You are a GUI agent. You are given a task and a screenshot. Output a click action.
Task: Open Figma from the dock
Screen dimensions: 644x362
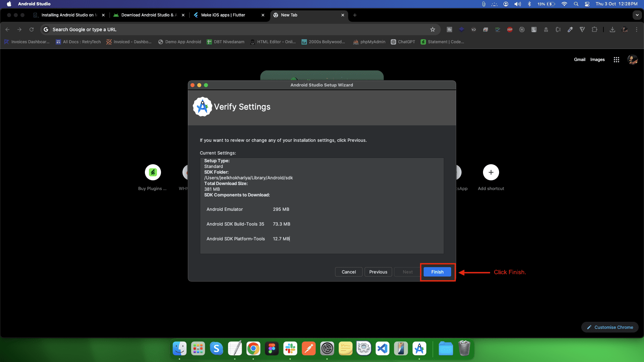272,349
